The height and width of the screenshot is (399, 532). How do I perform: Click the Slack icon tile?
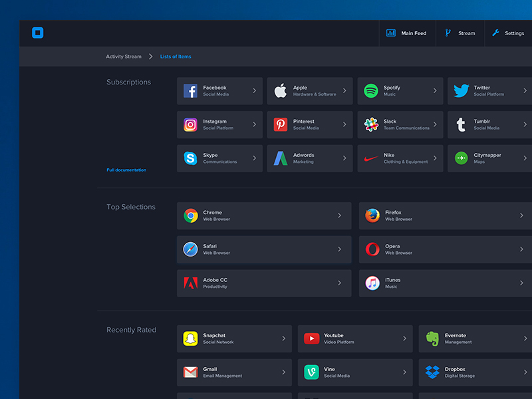click(x=371, y=124)
